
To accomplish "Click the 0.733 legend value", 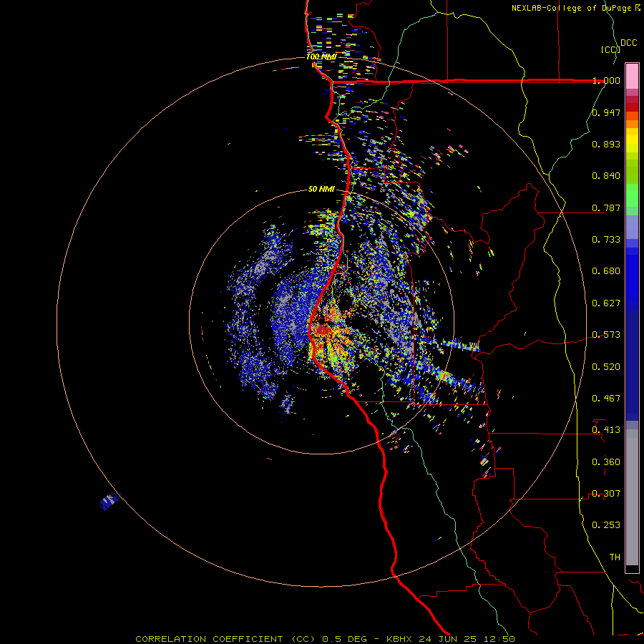I will pyautogui.click(x=606, y=240).
